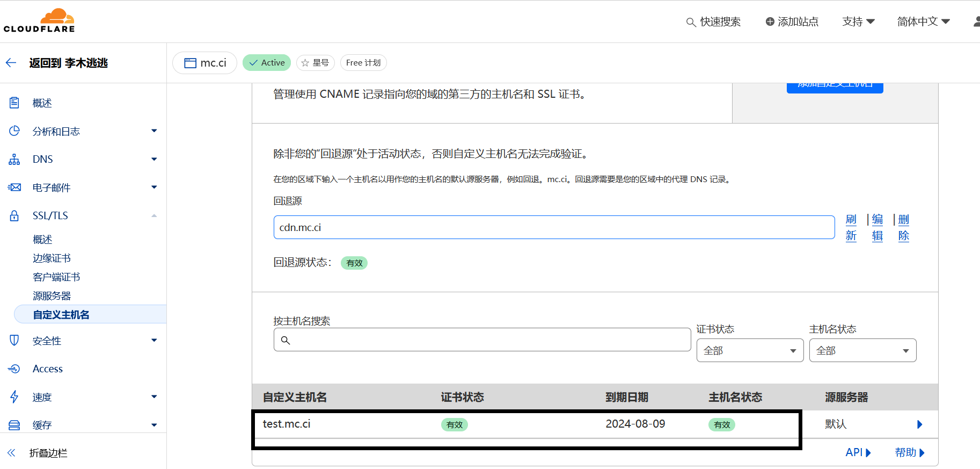Click 折叠边栏 to collapse sidebar
This screenshot has width=980, height=469.
[48, 453]
